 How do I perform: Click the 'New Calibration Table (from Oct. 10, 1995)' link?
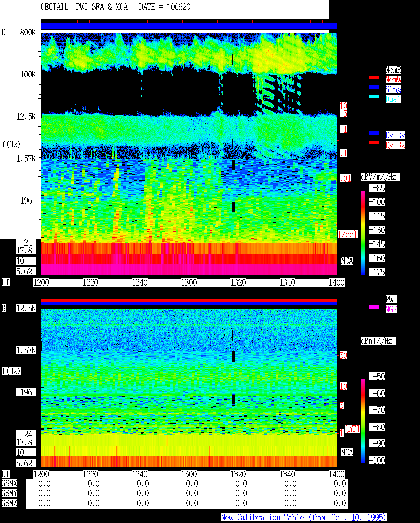pyautogui.click(x=304, y=518)
